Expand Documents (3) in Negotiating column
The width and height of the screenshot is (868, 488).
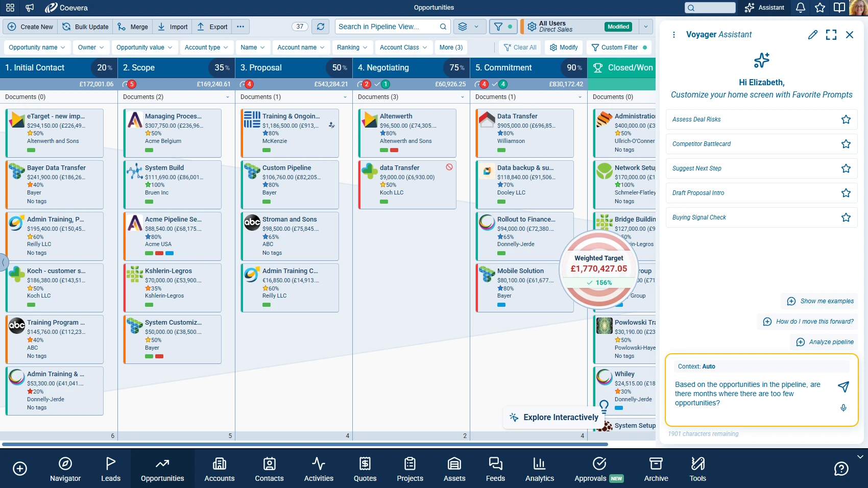click(463, 97)
